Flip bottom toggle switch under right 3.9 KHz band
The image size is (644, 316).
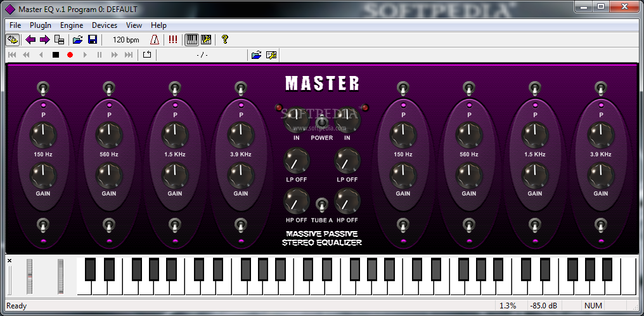pyautogui.click(x=601, y=225)
